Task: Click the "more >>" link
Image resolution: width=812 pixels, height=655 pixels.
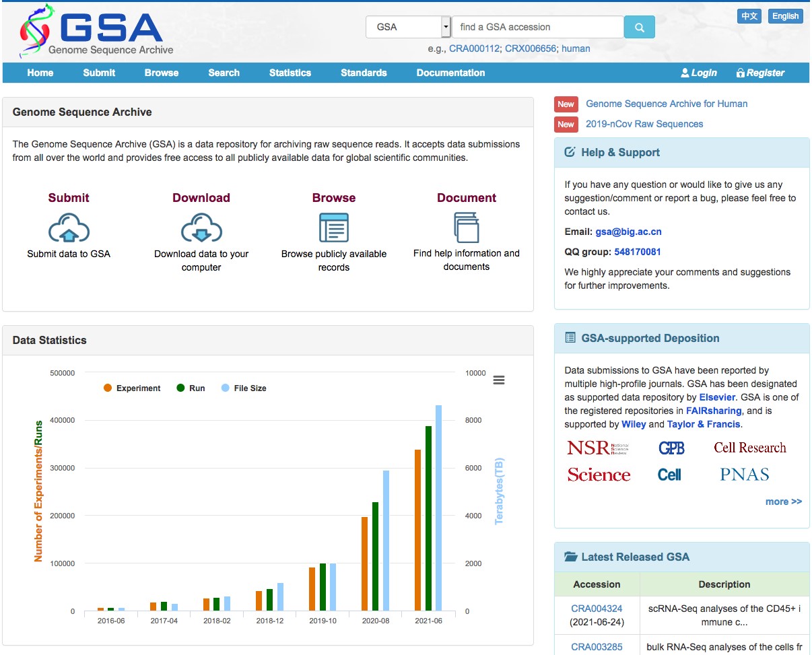Action: 783,502
